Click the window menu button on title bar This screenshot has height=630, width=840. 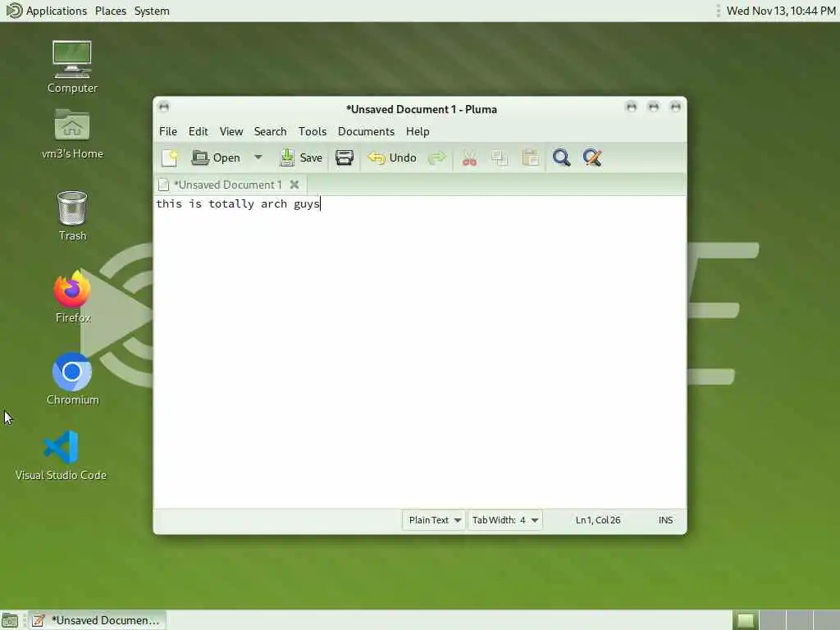[164, 107]
